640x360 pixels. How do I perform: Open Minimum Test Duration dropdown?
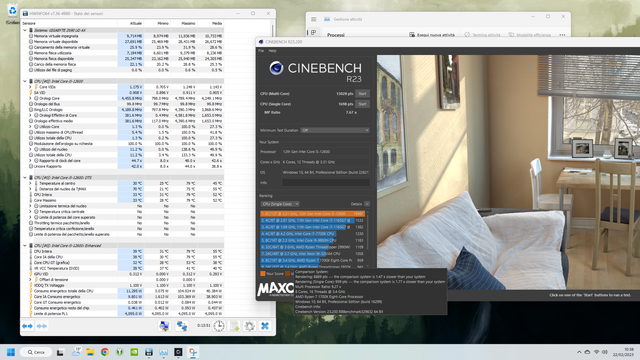tap(335, 130)
